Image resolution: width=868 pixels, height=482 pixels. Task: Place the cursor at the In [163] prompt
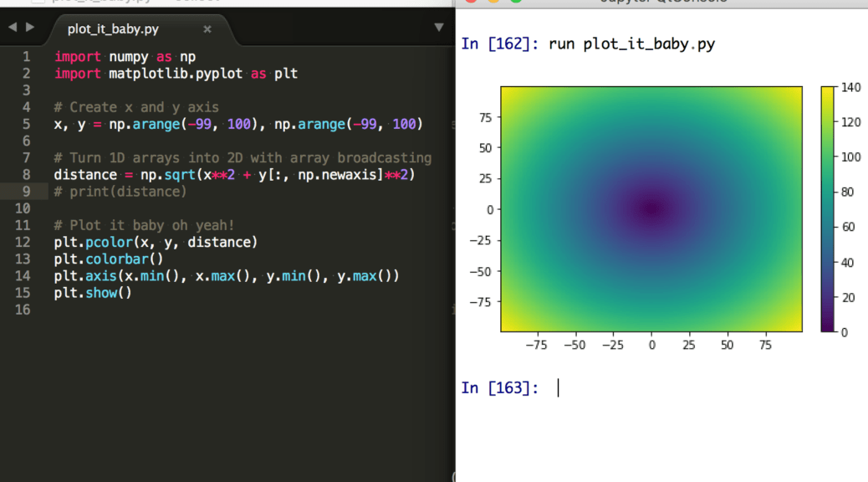556,387
